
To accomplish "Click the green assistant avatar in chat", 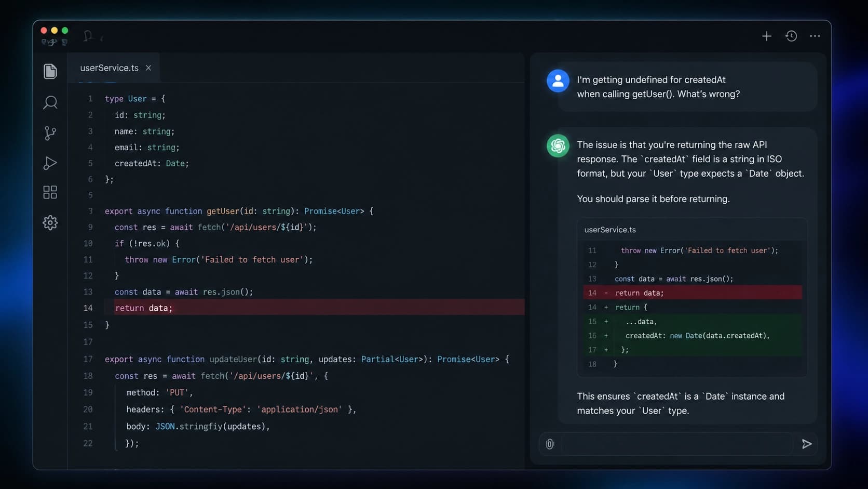I will click(x=558, y=146).
